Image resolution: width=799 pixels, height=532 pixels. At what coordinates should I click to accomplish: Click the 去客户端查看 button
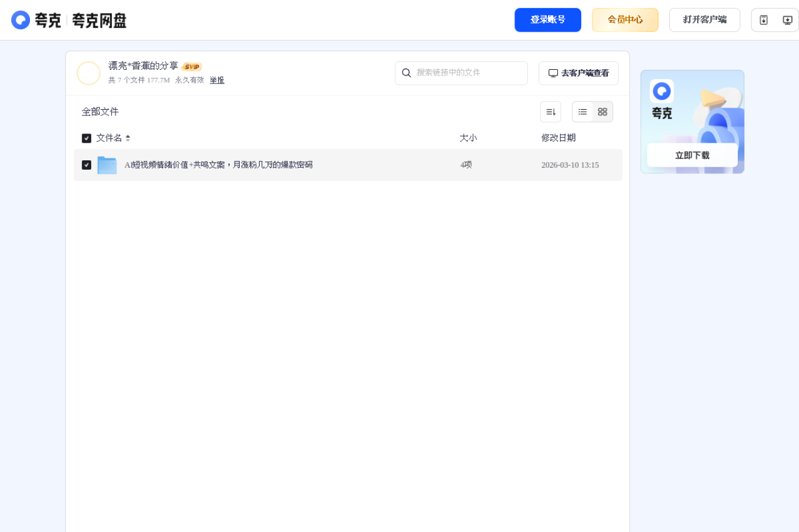tap(578, 73)
